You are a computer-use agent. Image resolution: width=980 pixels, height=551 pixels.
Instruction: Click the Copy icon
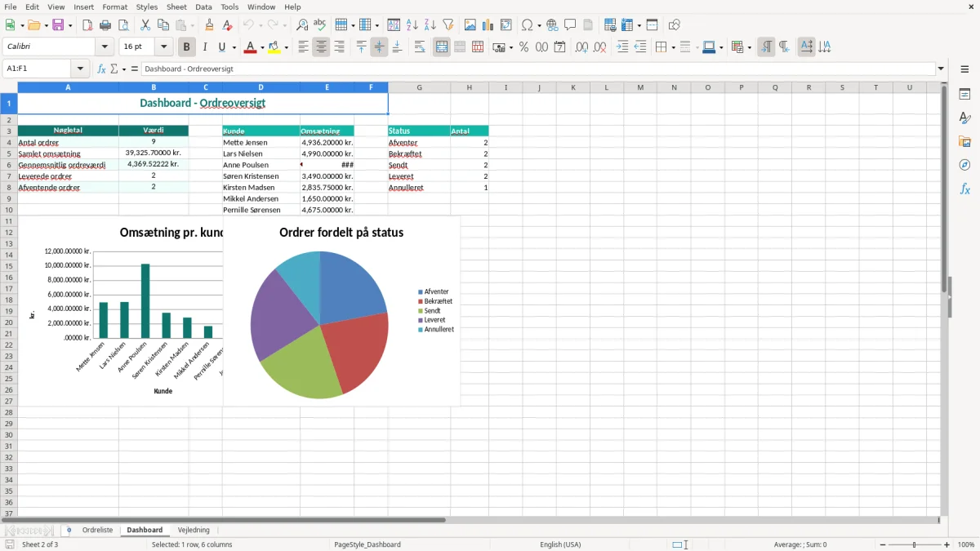pyautogui.click(x=163, y=25)
